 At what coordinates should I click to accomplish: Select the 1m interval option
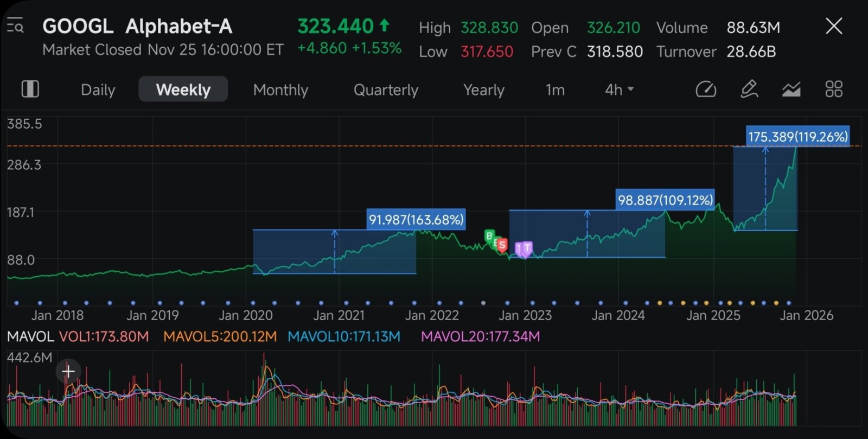coord(555,90)
